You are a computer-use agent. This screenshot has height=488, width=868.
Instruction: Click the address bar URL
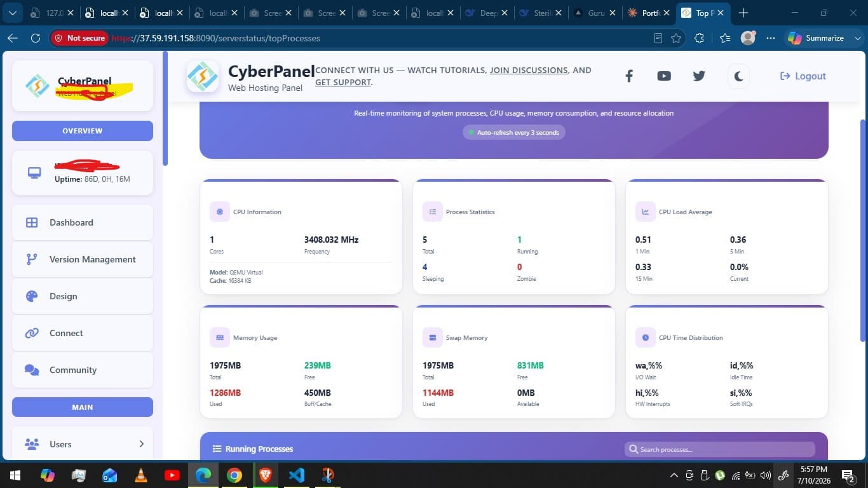tap(216, 38)
